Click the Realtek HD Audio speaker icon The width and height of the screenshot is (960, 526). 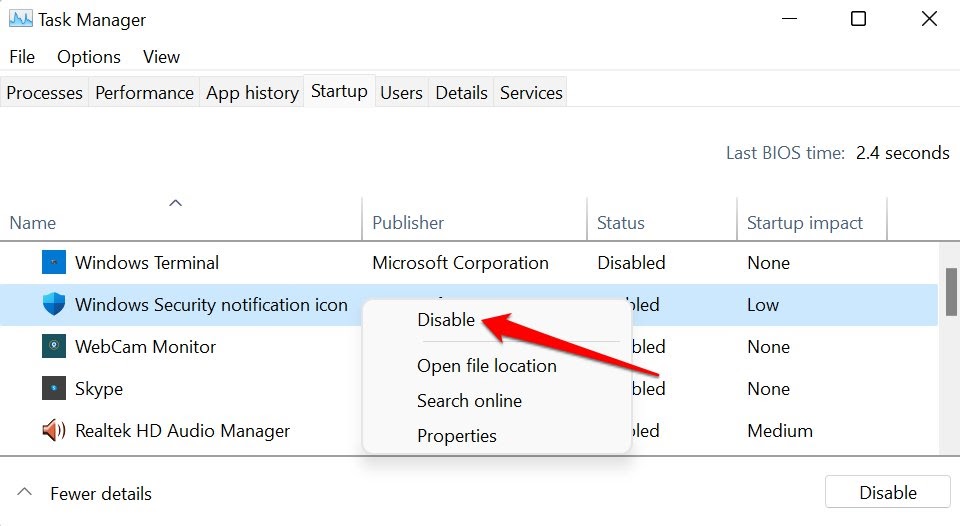(x=54, y=431)
